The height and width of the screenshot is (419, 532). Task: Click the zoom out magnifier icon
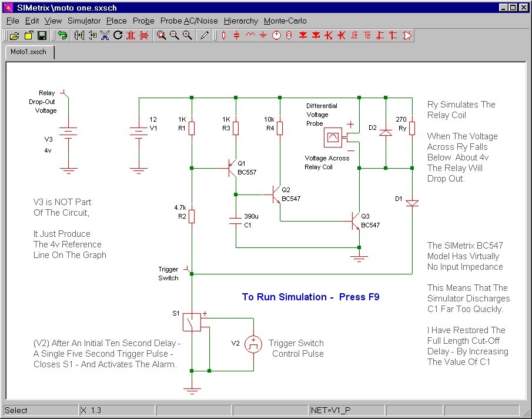click(174, 36)
